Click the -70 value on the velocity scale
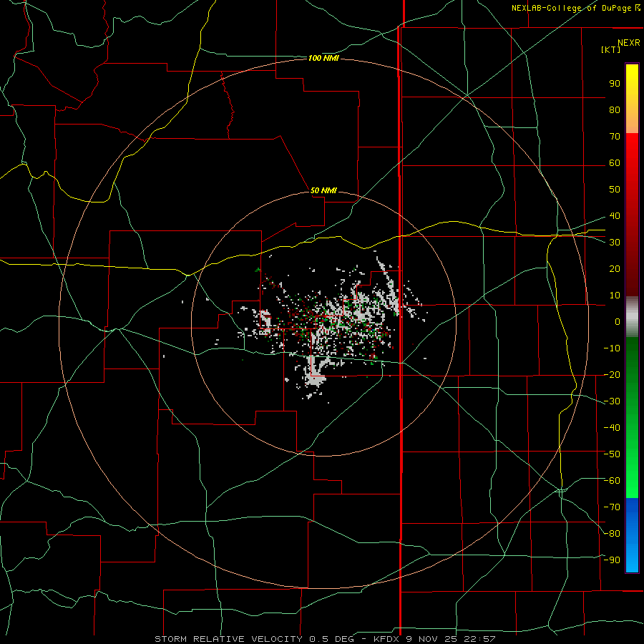The height and width of the screenshot is (644, 644). [x=612, y=507]
